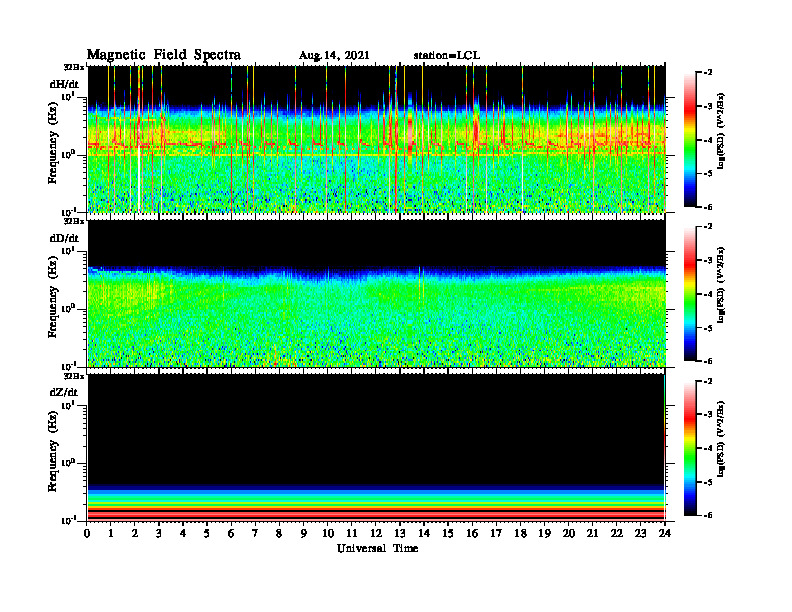Click the "1" tick on the time axis
Screen dimensions: 792x612
pos(112,534)
